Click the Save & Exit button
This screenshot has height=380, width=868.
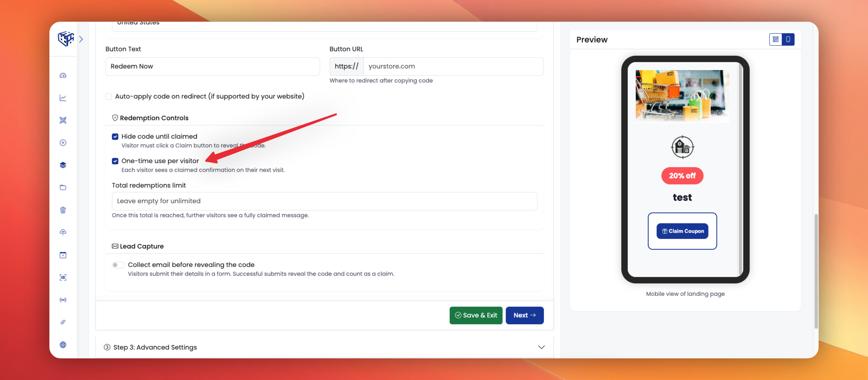(x=476, y=315)
